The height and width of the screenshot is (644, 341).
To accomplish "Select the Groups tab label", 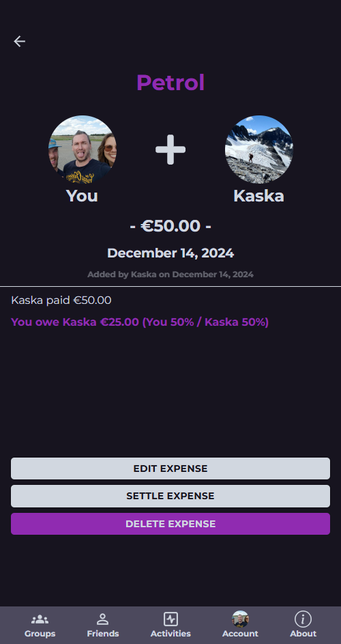I will click(x=40, y=633).
